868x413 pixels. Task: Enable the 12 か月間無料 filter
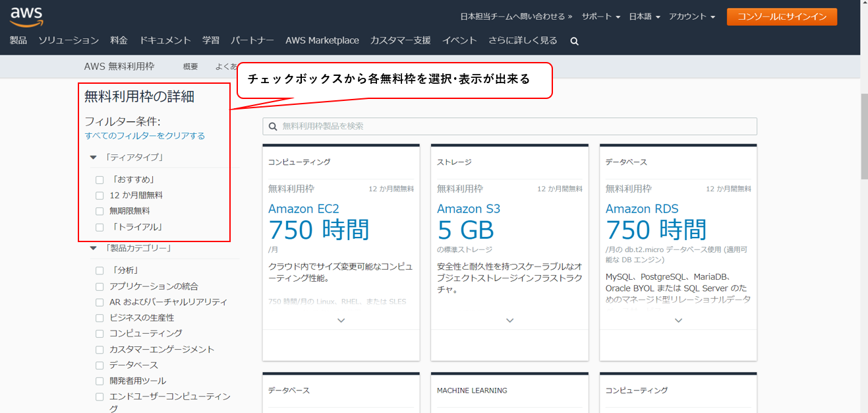point(100,195)
